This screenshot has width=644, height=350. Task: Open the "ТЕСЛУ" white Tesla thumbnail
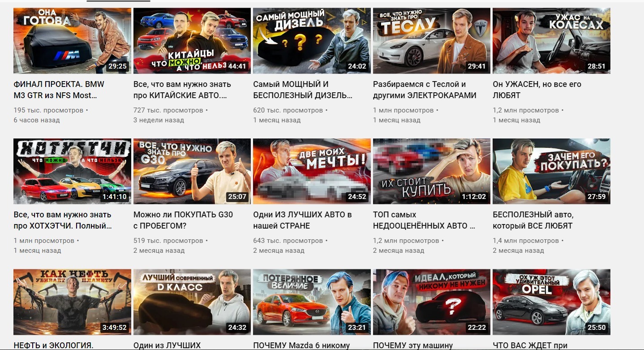[x=432, y=41]
